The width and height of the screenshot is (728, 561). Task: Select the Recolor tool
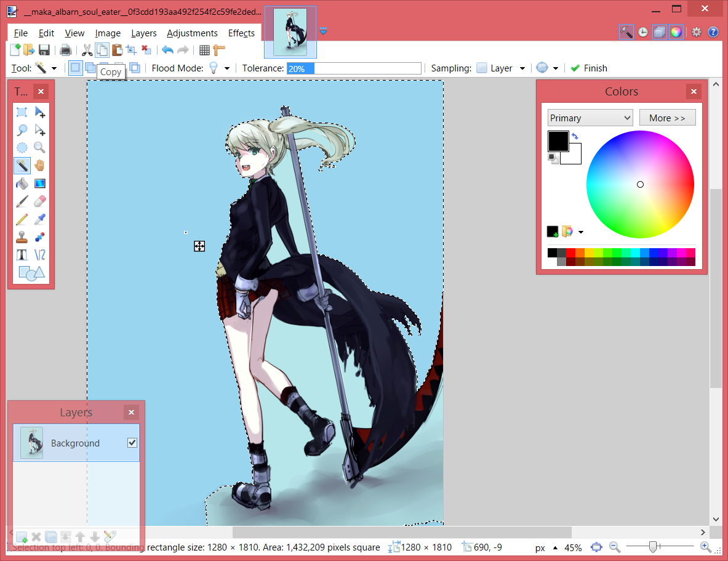(40, 237)
